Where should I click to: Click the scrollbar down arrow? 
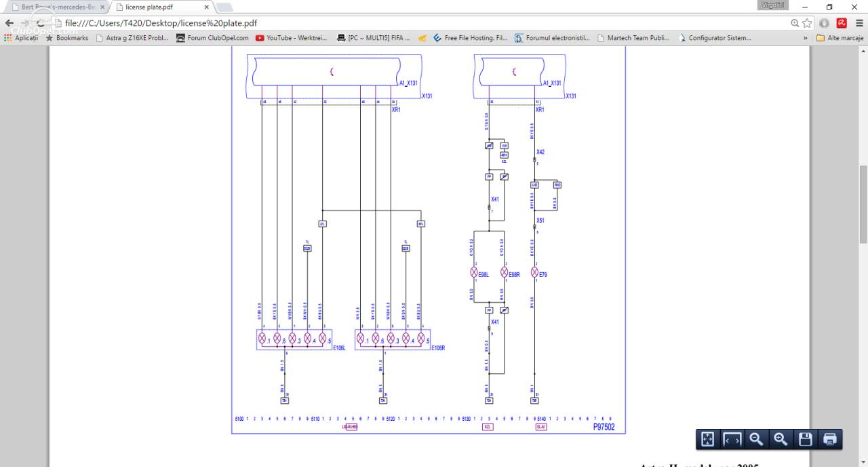[863, 462]
